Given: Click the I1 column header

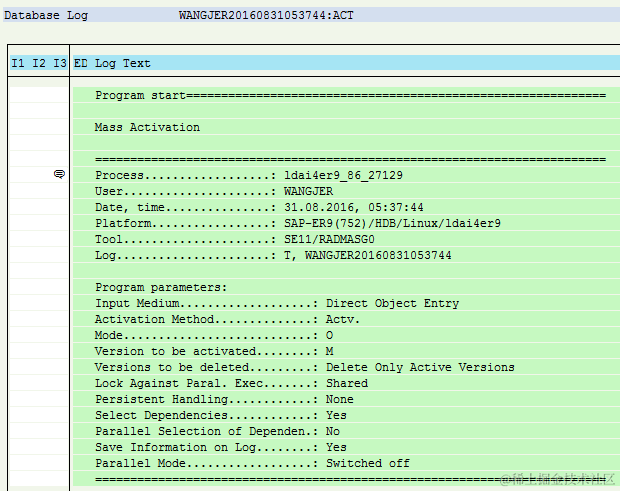Looking at the screenshot, I should click(x=18, y=63).
